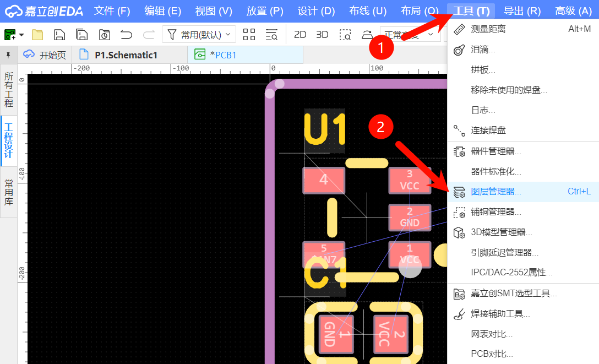
Task: Select 器件标准化... menu entry
Action: (523, 171)
